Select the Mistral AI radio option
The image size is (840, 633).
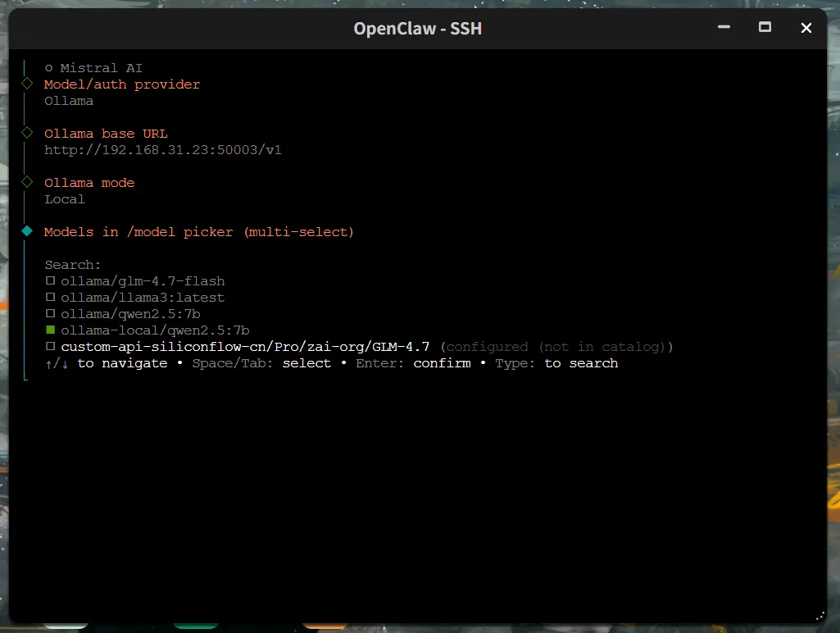point(48,68)
